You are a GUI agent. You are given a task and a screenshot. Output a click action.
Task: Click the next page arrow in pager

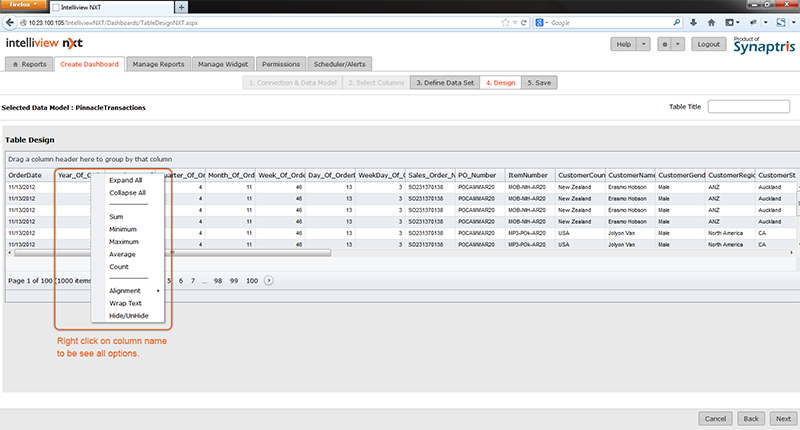(268, 281)
